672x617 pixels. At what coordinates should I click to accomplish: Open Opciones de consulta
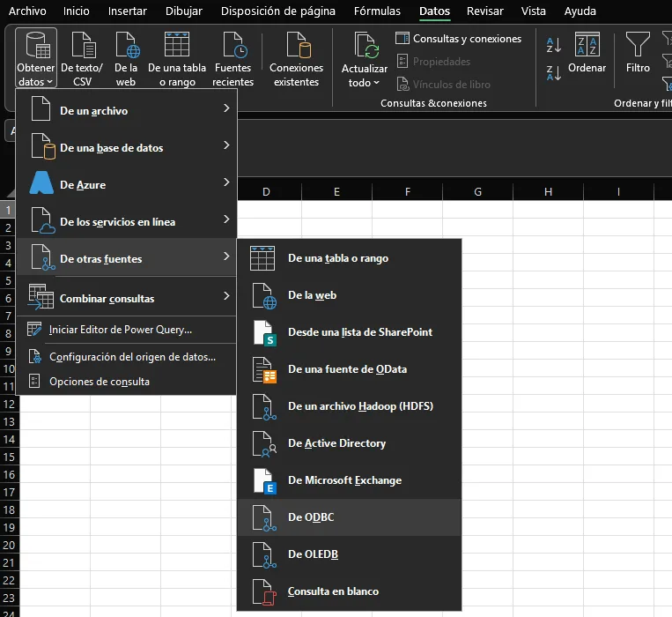click(x=127, y=381)
